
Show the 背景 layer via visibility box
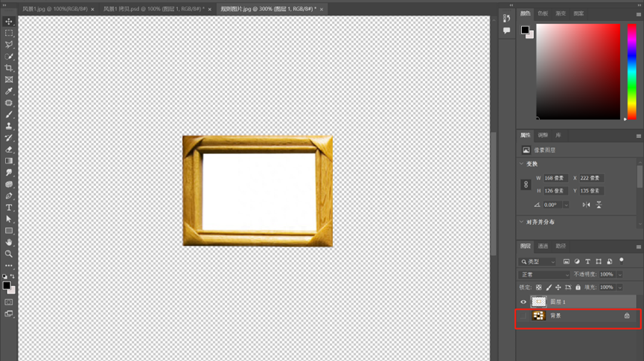tap(523, 316)
